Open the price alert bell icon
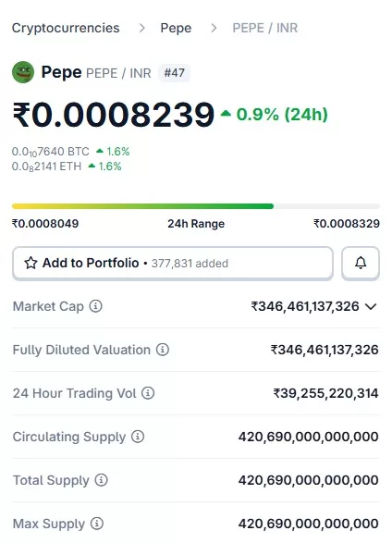 point(361,263)
